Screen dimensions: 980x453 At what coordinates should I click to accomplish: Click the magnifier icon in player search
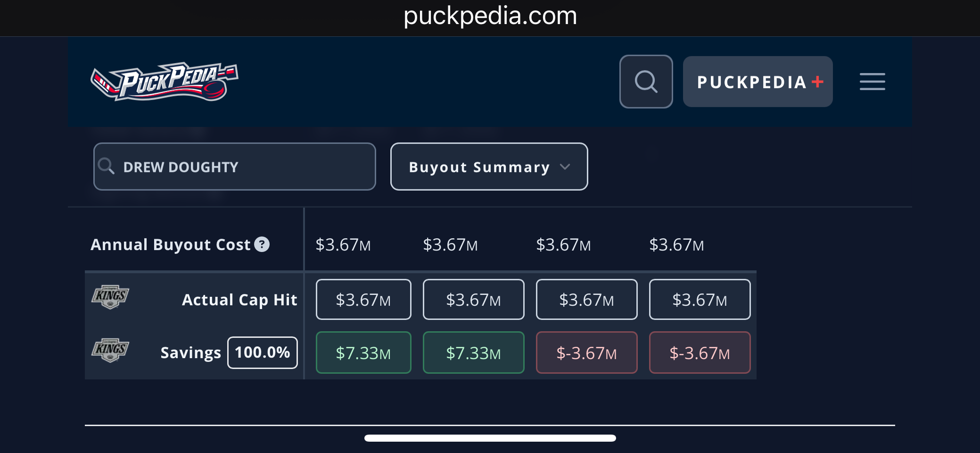coord(106,166)
